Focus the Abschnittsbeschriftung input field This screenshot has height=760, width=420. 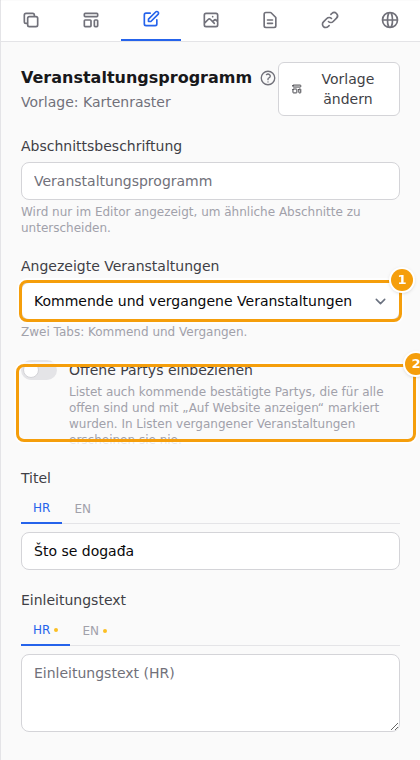(210, 181)
